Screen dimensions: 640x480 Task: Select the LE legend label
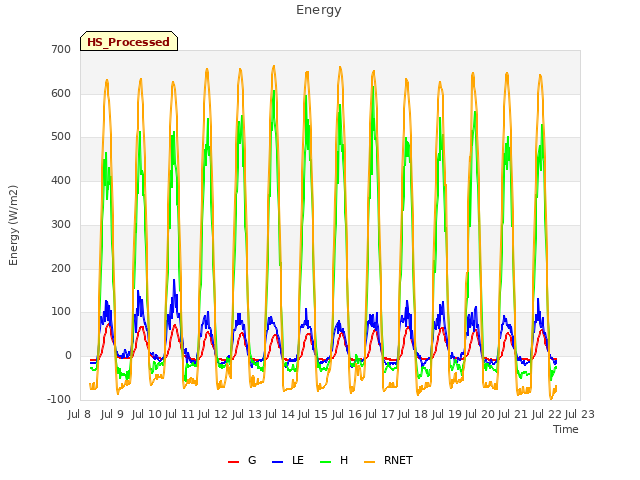pyautogui.click(x=298, y=460)
